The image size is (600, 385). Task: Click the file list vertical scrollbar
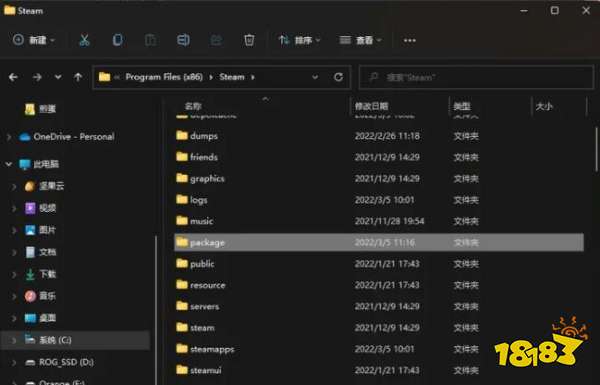coord(596,149)
